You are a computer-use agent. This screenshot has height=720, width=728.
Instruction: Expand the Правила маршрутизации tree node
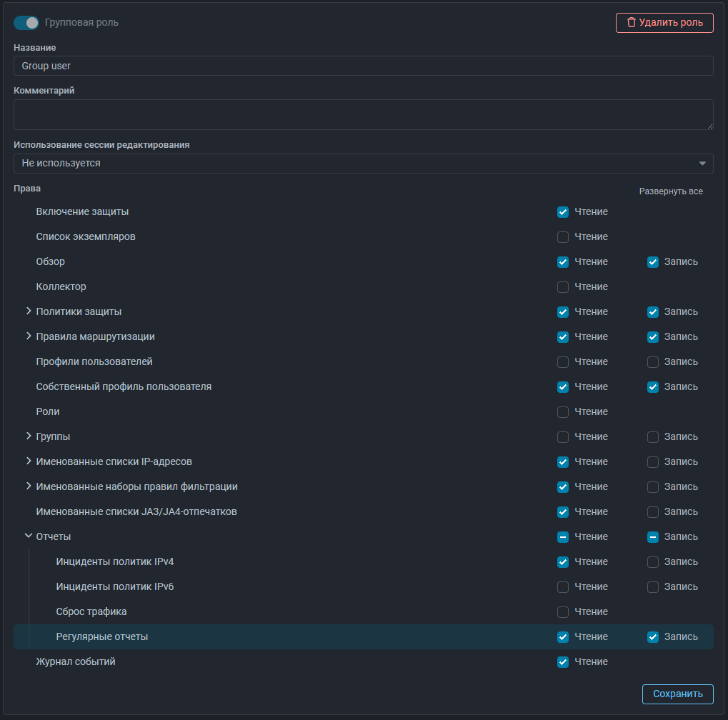(29, 336)
